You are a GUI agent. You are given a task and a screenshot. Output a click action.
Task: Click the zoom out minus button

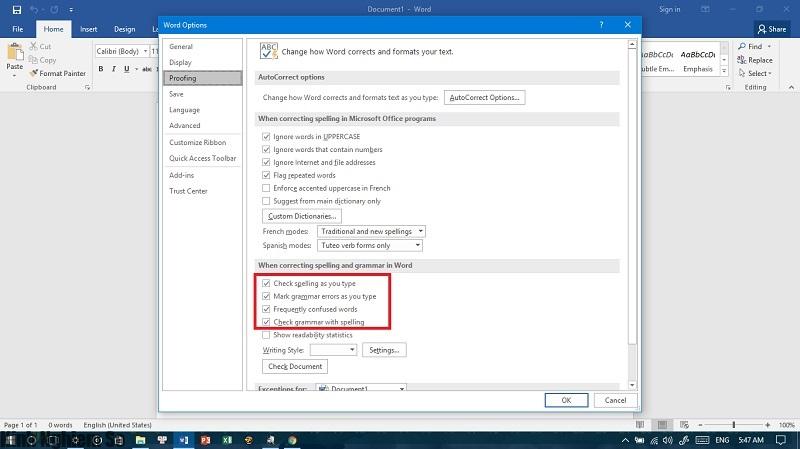pos(701,425)
